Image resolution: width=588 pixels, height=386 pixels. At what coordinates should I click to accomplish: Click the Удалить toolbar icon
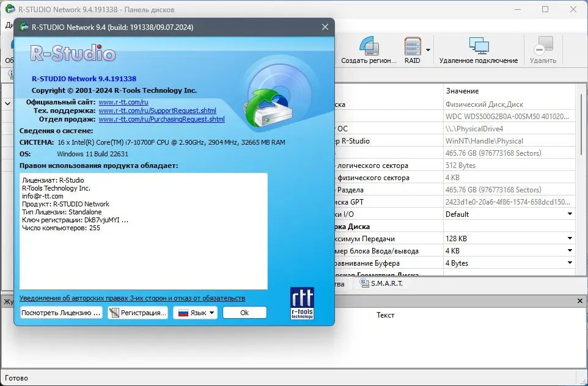click(543, 50)
